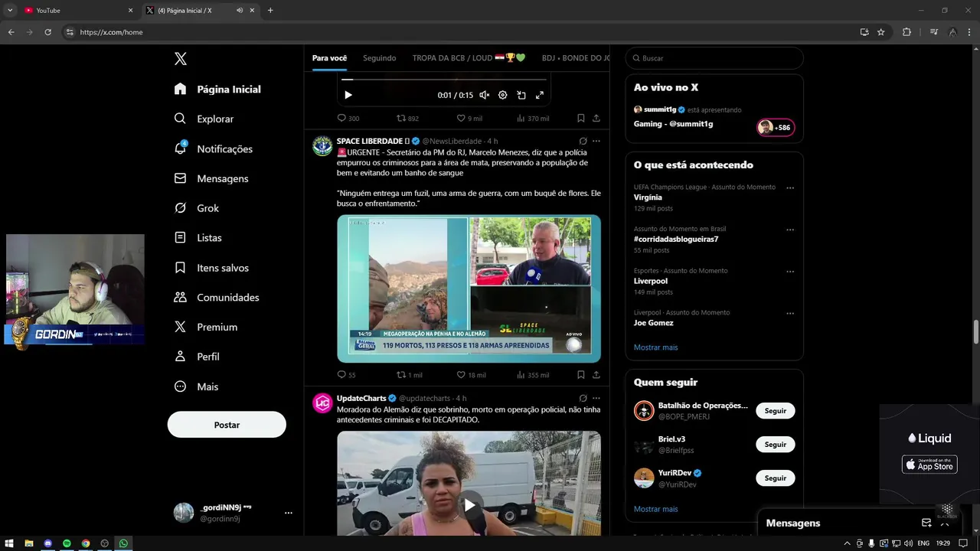Repost the top post with 892 reposts

point(407,119)
